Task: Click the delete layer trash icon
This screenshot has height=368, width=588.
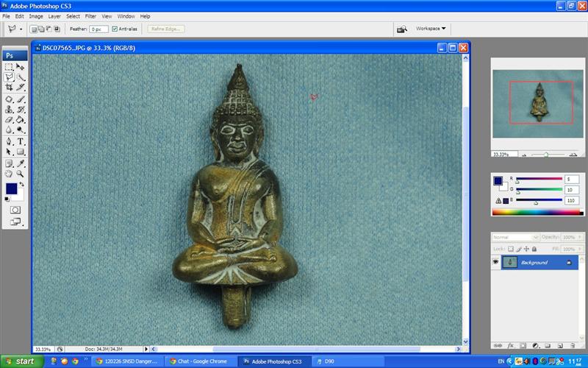Action: point(572,345)
